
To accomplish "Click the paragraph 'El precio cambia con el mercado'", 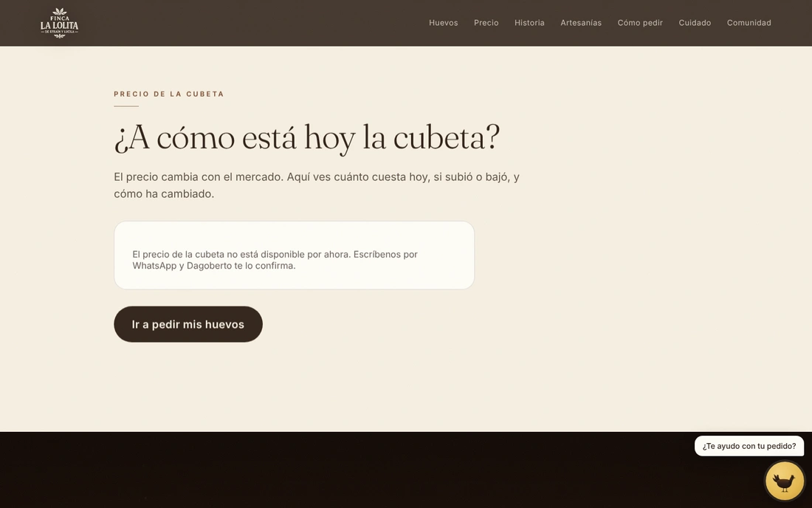I will 317,185.
